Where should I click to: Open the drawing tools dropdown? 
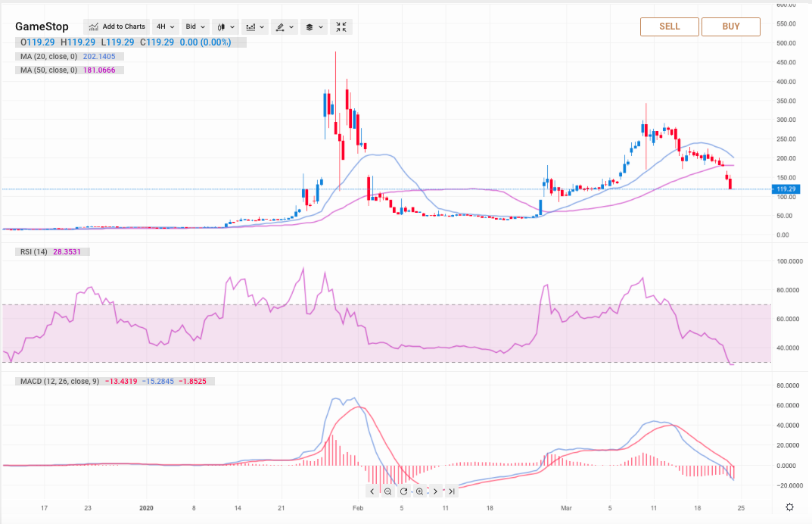click(x=285, y=27)
